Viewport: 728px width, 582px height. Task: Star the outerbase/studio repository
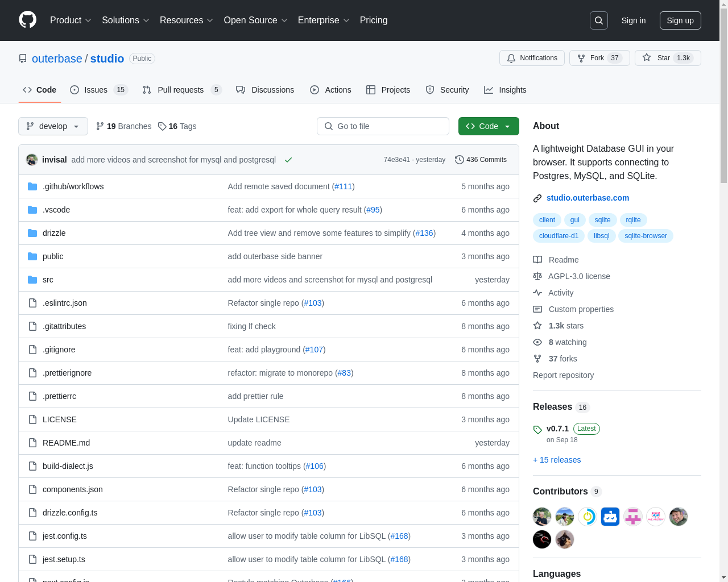[668, 58]
